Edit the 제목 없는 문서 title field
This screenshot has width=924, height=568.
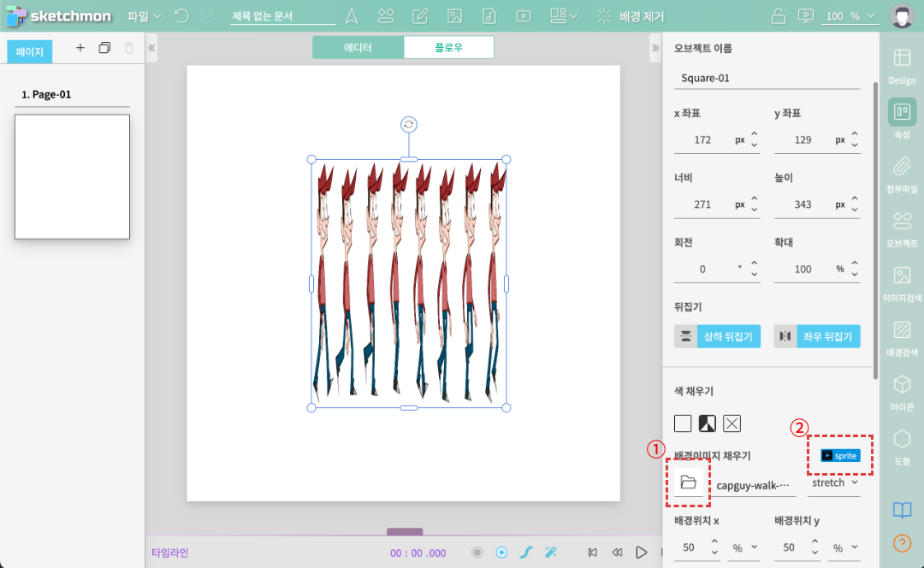tap(282, 16)
